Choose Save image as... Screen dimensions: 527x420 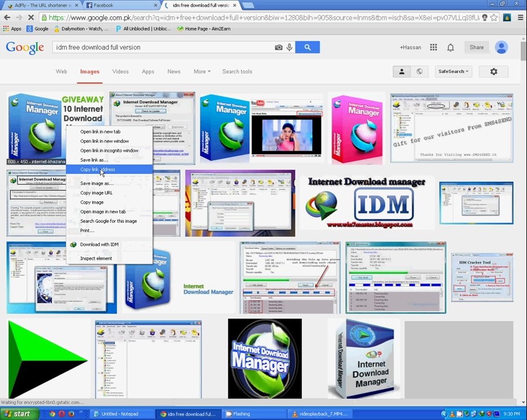click(x=109, y=183)
